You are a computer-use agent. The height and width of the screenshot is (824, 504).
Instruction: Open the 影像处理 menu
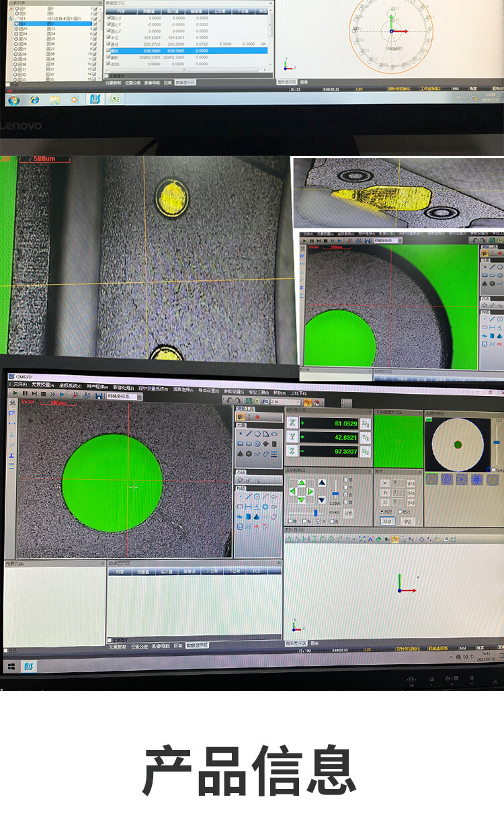pos(124,386)
